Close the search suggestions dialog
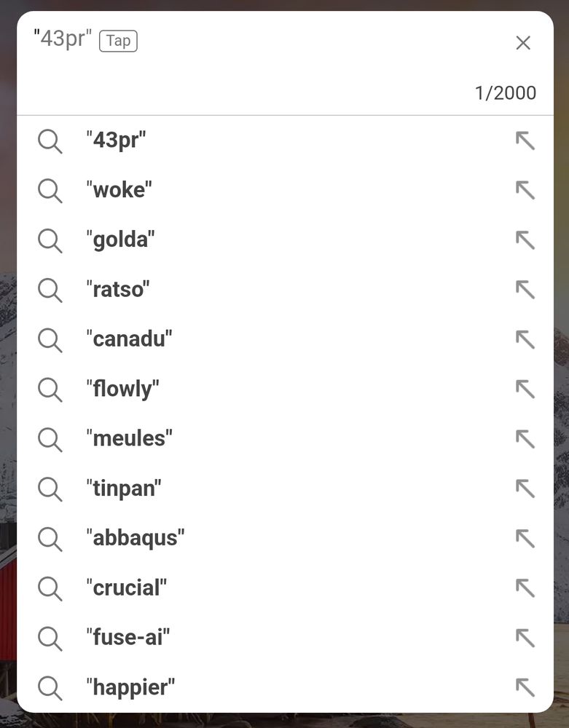569x728 pixels. point(523,43)
